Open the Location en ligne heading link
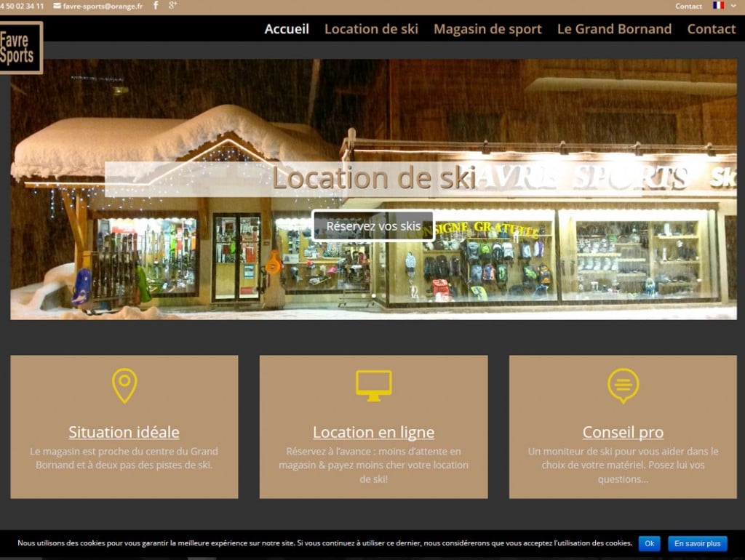This screenshot has width=745, height=560. coord(373,432)
